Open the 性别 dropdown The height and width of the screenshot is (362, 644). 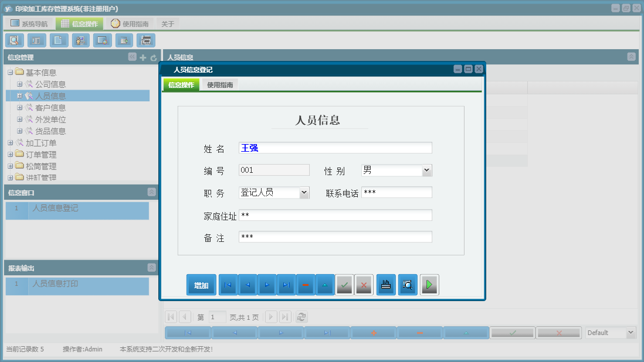pyautogui.click(x=426, y=170)
